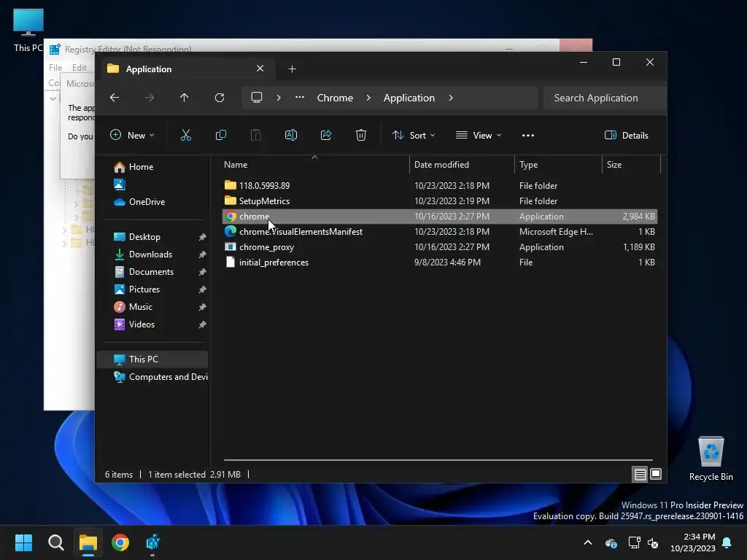This screenshot has width=747, height=560.
Task: Open a new tab with plus
Action: [x=292, y=69]
